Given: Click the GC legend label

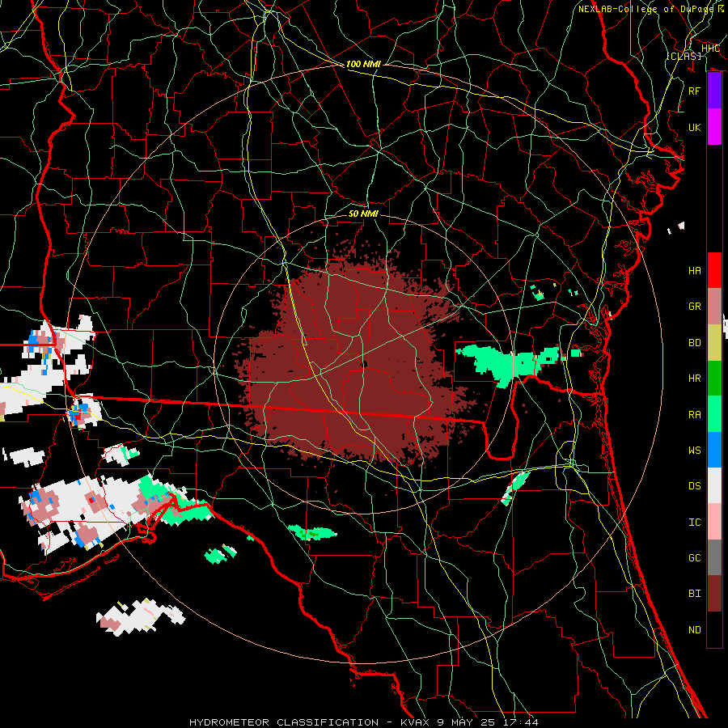Looking at the screenshot, I should pyautogui.click(x=694, y=557).
